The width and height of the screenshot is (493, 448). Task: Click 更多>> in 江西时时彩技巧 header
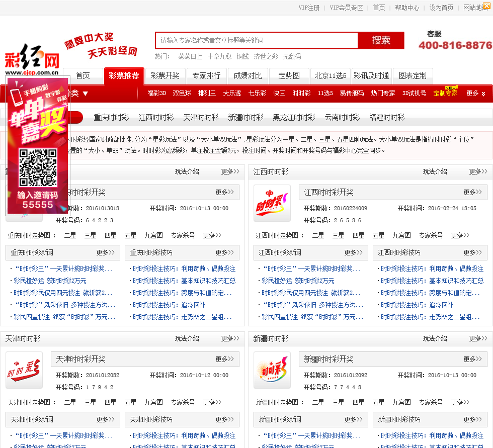(472, 252)
